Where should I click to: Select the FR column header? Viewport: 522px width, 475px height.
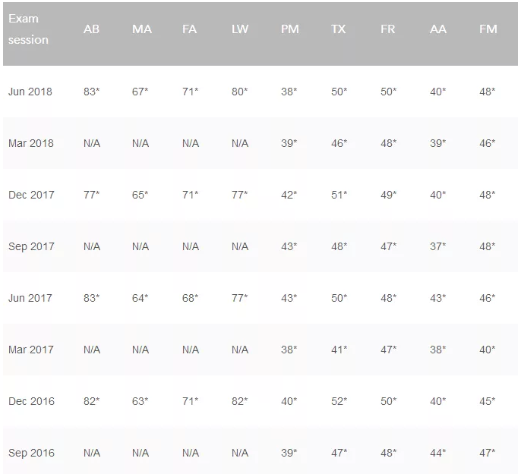(x=388, y=29)
